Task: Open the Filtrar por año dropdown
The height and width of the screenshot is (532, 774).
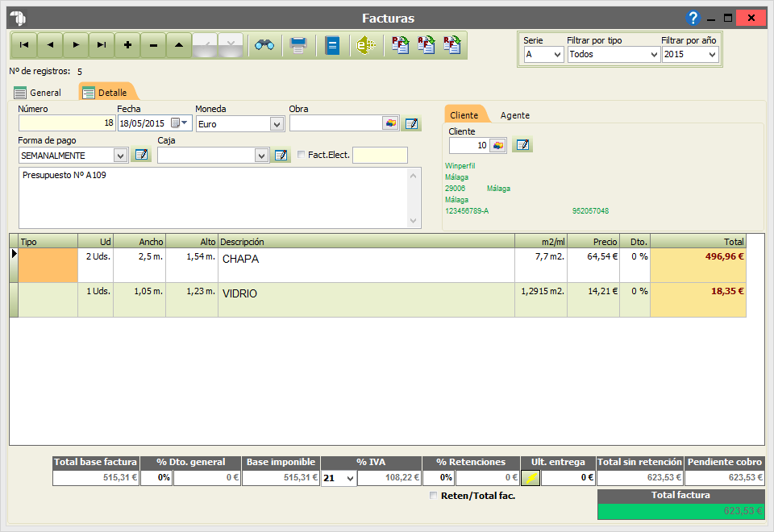Action: 712,54
